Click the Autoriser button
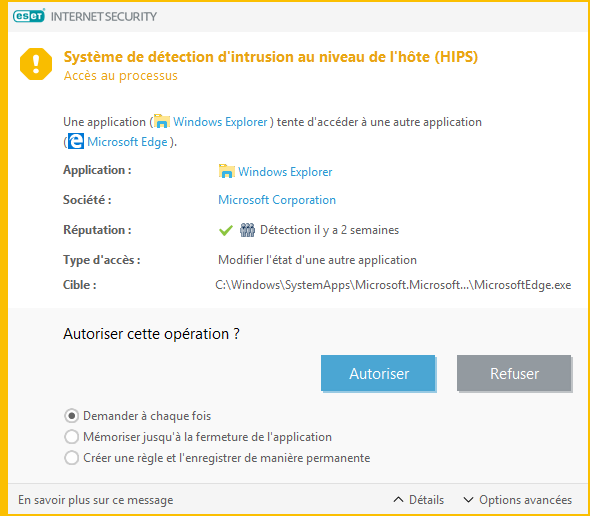 [378, 373]
